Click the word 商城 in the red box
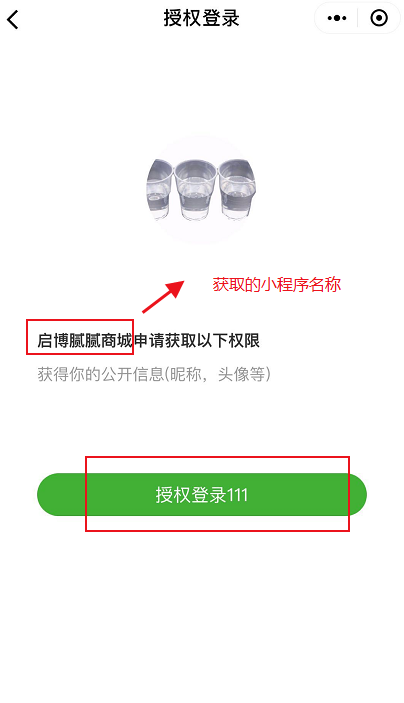404x703 pixels. (117, 341)
